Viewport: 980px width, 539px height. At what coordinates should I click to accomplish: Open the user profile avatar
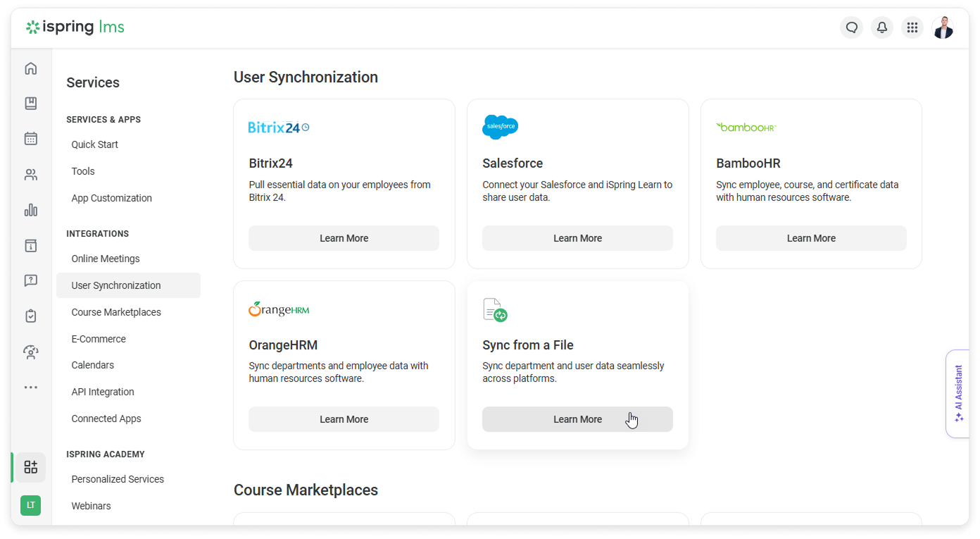(943, 27)
